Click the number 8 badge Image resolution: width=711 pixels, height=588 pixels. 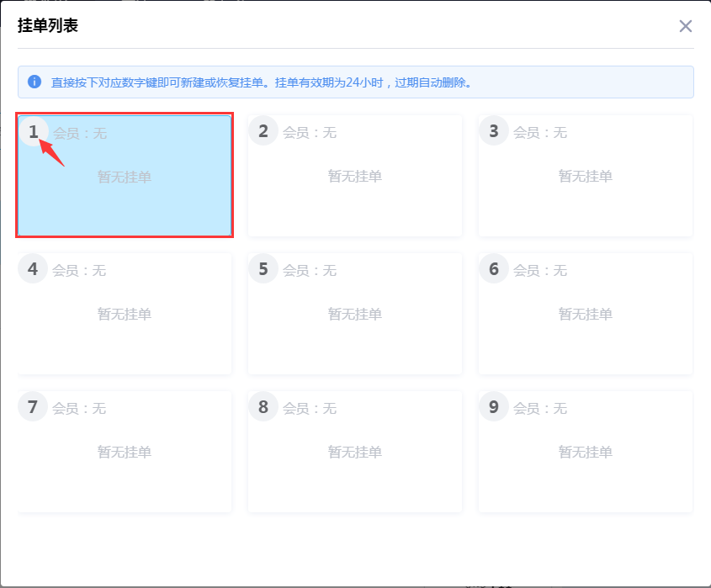263,406
